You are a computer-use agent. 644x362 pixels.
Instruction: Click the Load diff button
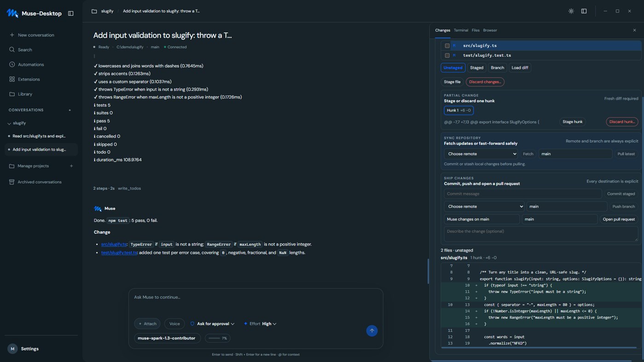[520, 68]
